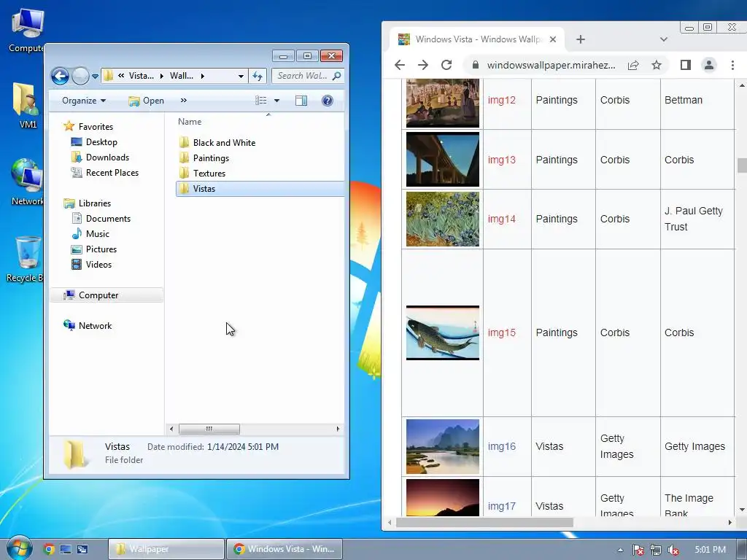
Task: Open Music library
Action: click(97, 234)
